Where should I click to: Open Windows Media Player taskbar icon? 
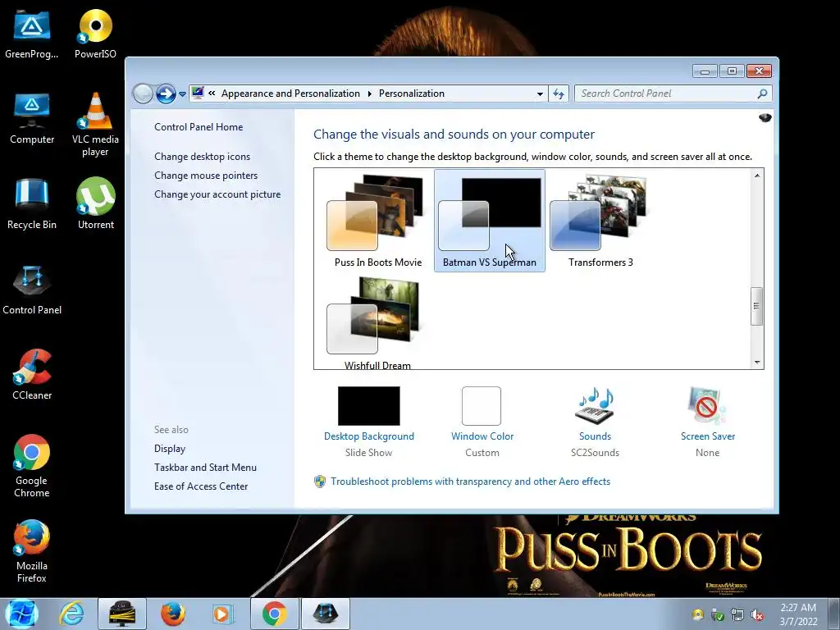point(223,614)
